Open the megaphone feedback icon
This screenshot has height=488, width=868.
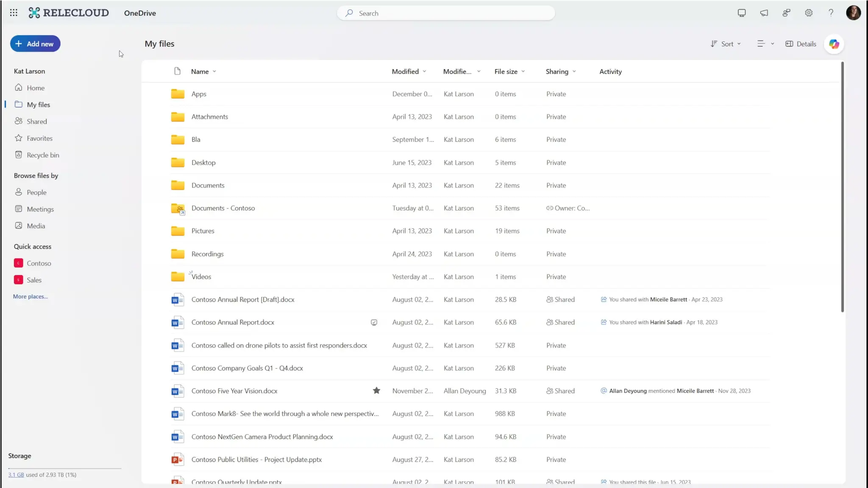click(x=764, y=13)
